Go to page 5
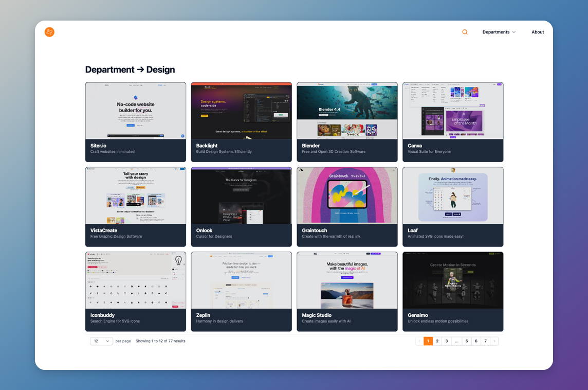588x390 pixels. coord(467,341)
